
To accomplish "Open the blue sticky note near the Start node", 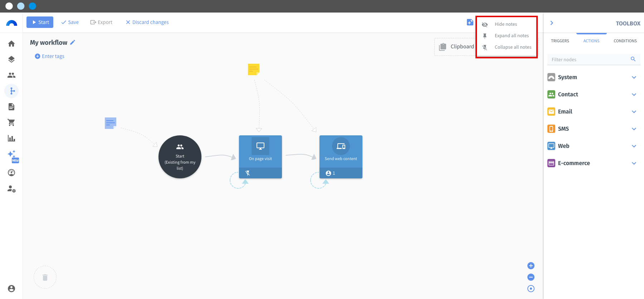I will point(111,123).
